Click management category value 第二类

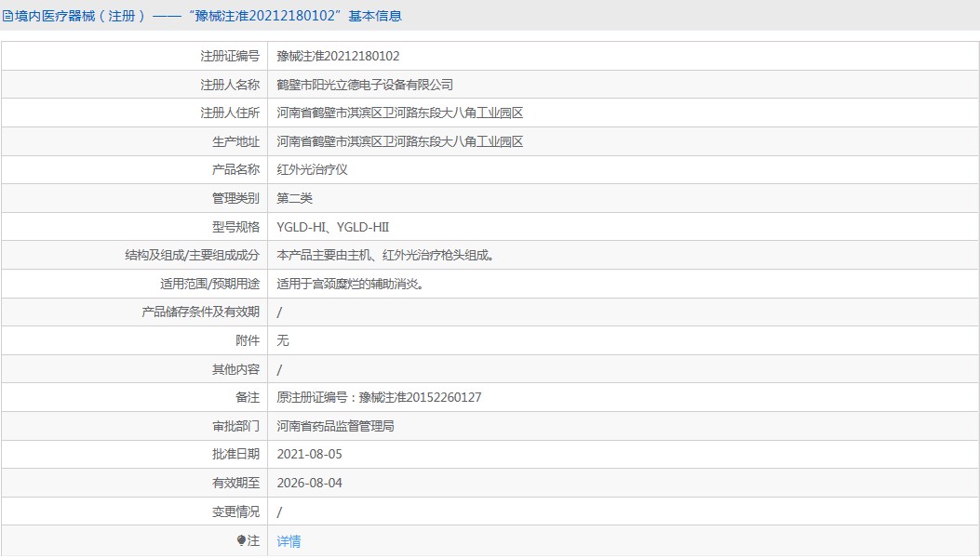pos(294,199)
